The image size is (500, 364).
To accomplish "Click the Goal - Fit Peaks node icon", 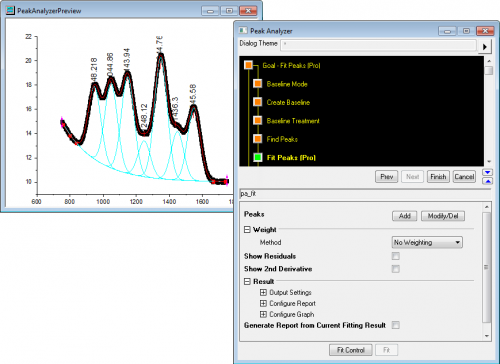I will coord(249,65).
